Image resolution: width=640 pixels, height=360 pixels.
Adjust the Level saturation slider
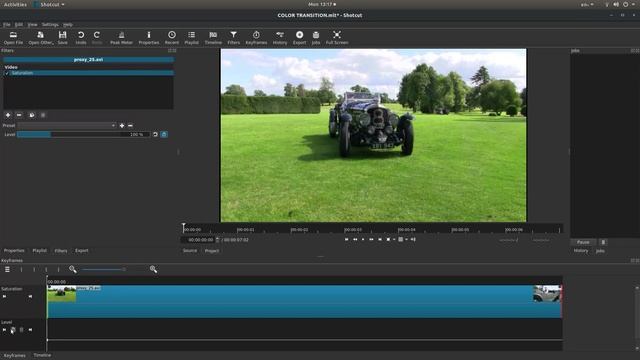pyautogui.click(x=83, y=134)
